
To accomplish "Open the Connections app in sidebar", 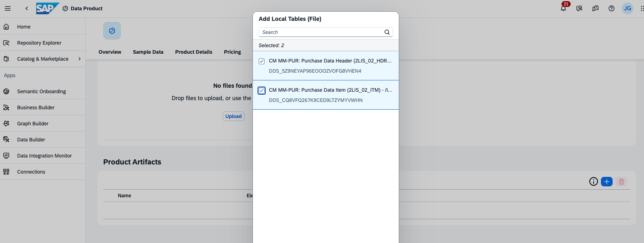I will point(31,172).
